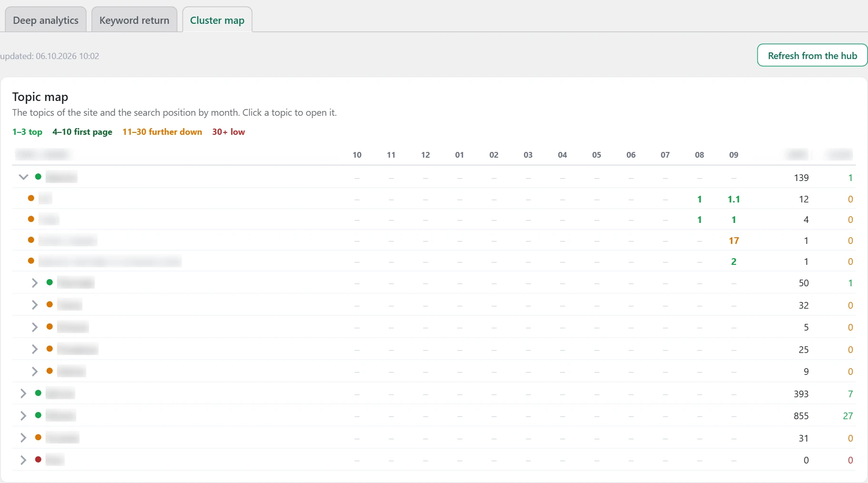Expand the topic row with count 31
The height and width of the screenshot is (483, 868).
tap(23, 438)
